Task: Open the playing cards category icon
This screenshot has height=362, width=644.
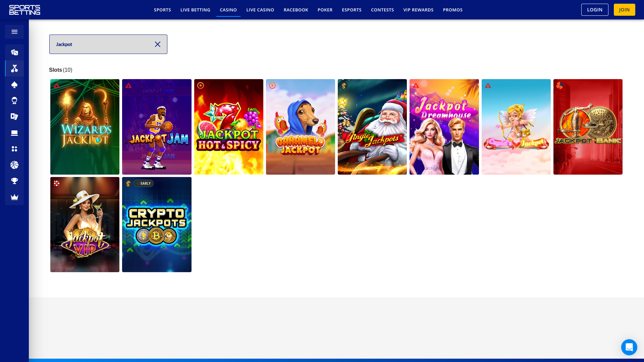Action: coord(14,117)
